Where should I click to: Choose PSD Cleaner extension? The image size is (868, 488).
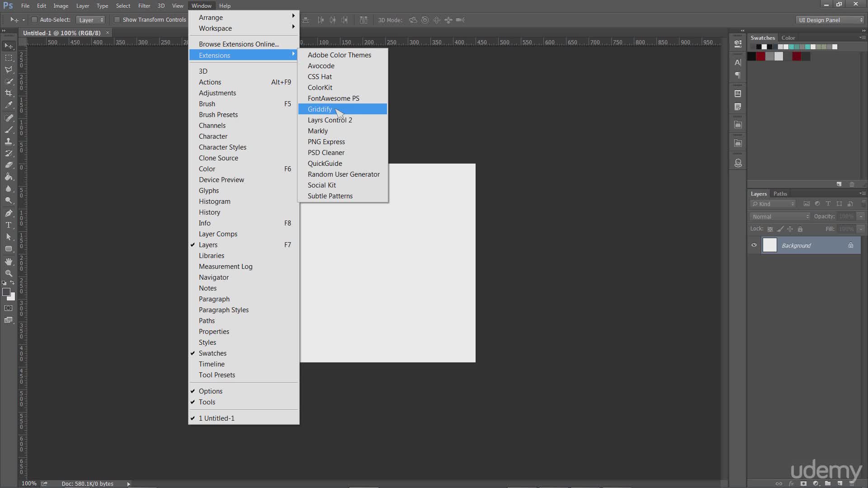click(x=342, y=152)
